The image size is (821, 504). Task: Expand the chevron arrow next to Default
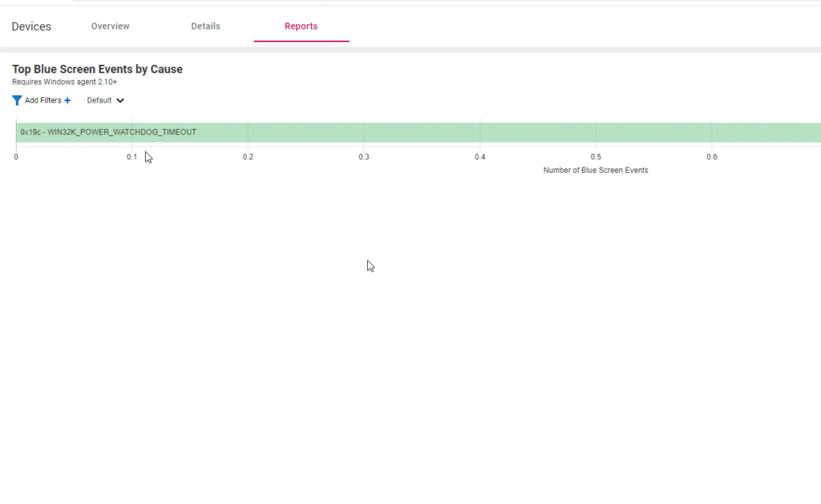pos(120,101)
